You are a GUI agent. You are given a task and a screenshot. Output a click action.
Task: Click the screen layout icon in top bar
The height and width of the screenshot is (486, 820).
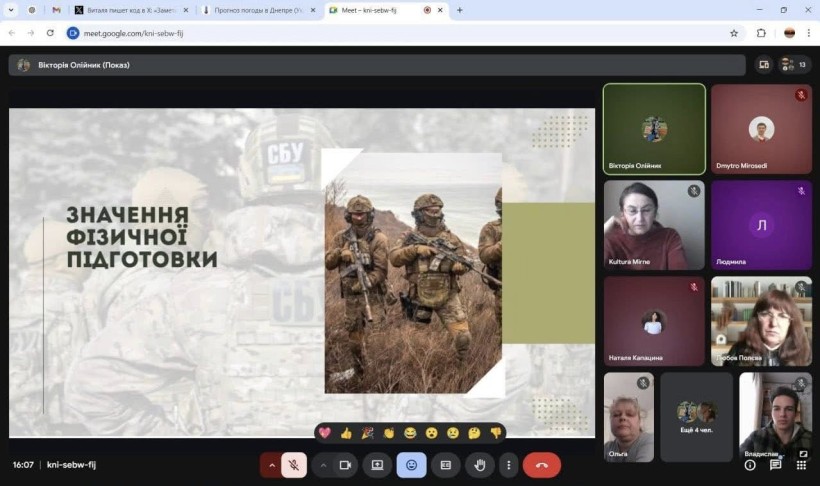coord(764,65)
